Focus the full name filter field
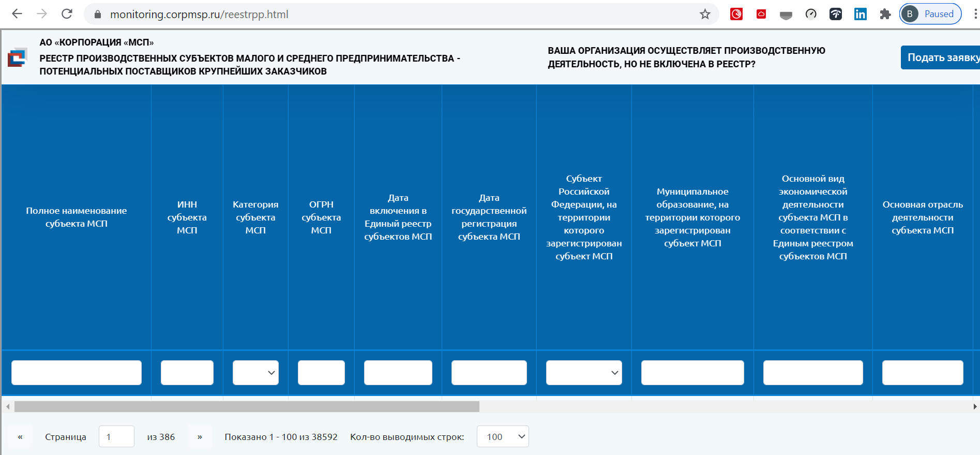The image size is (980, 455). [77, 373]
